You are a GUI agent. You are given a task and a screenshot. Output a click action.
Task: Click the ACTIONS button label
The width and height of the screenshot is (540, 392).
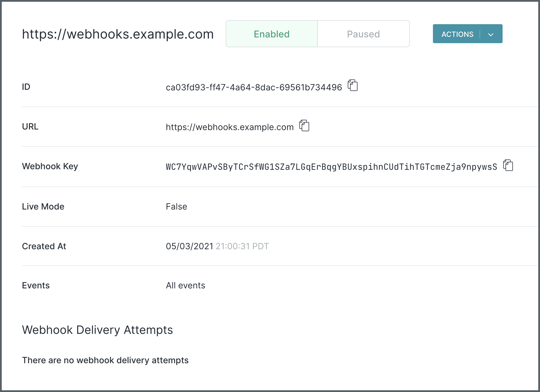[x=457, y=34]
